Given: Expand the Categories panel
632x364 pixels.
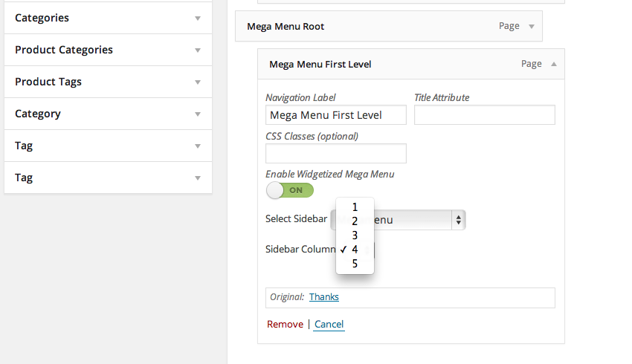Looking at the screenshot, I should [198, 18].
